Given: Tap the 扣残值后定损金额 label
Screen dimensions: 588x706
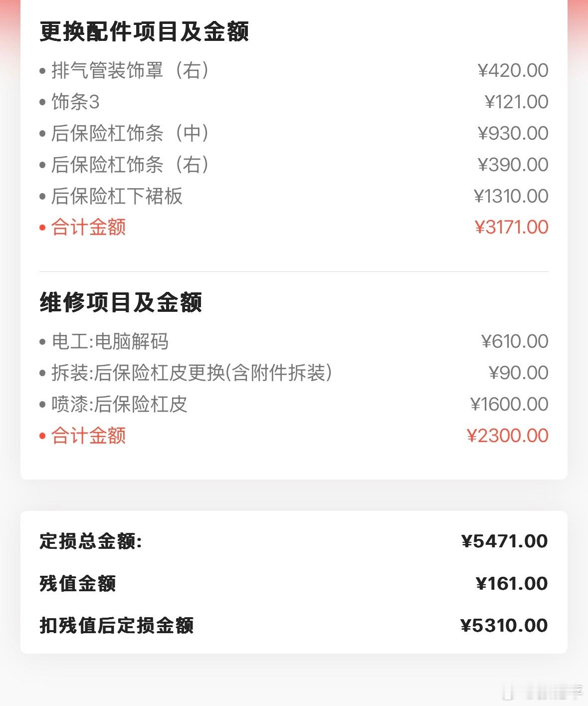Looking at the screenshot, I should pos(117,626).
